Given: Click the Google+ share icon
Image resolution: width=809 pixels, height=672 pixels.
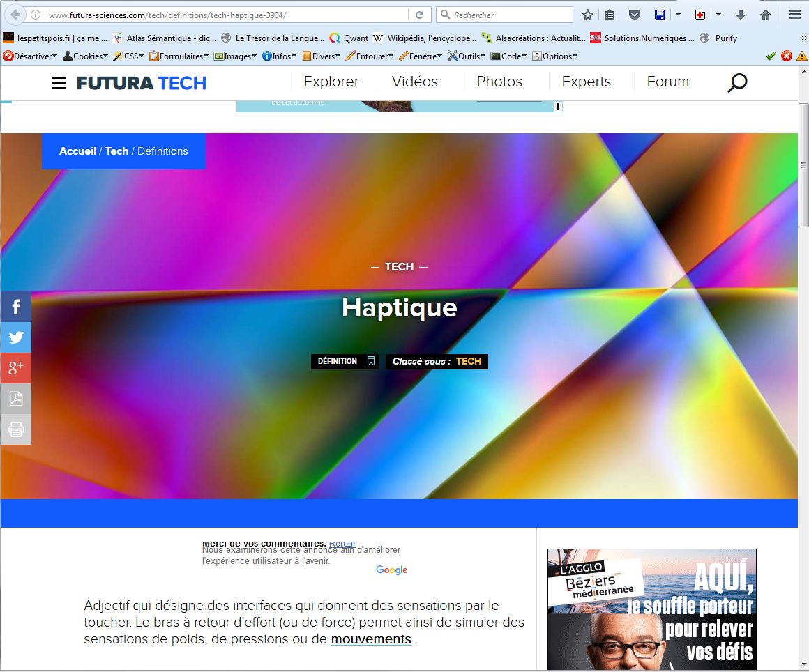Looking at the screenshot, I should pyautogui.click(x=15, y=368).
